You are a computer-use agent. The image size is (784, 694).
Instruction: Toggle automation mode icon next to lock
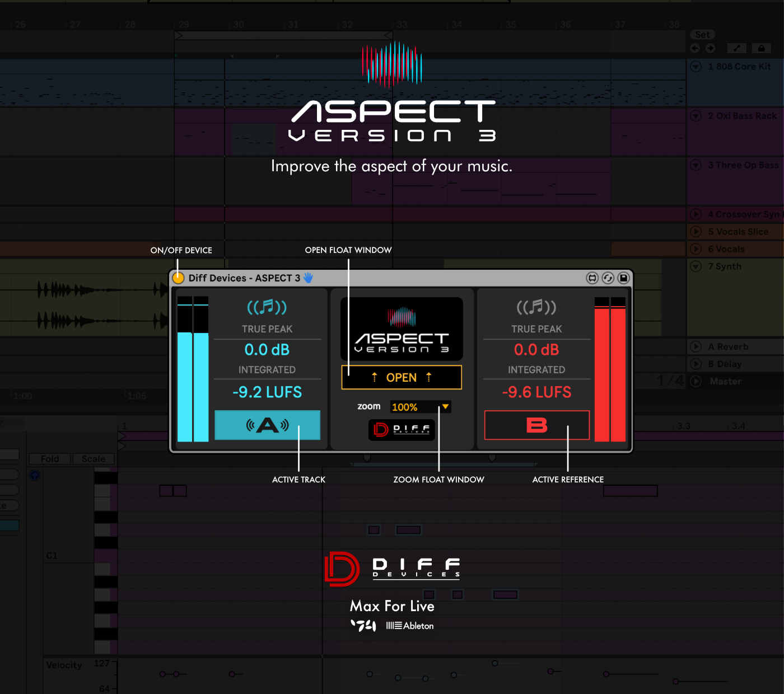(736, 48)
